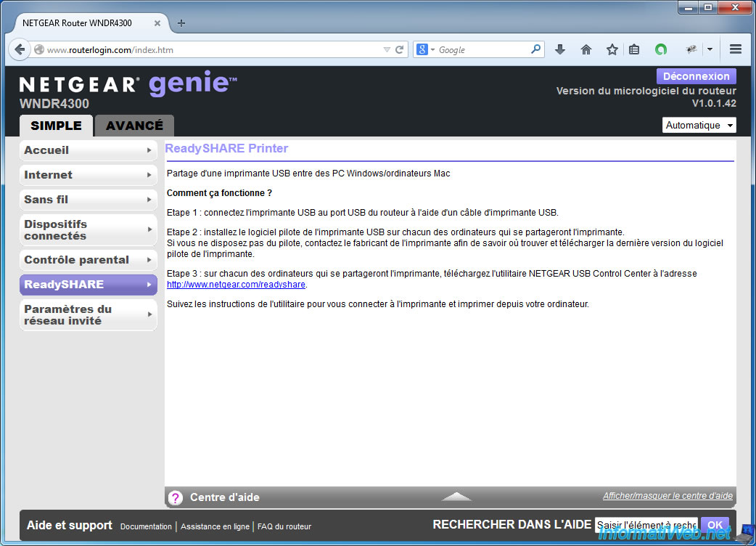
Task: Click the Comment ça fonctionne ? heading
Action: click(219, 193)
